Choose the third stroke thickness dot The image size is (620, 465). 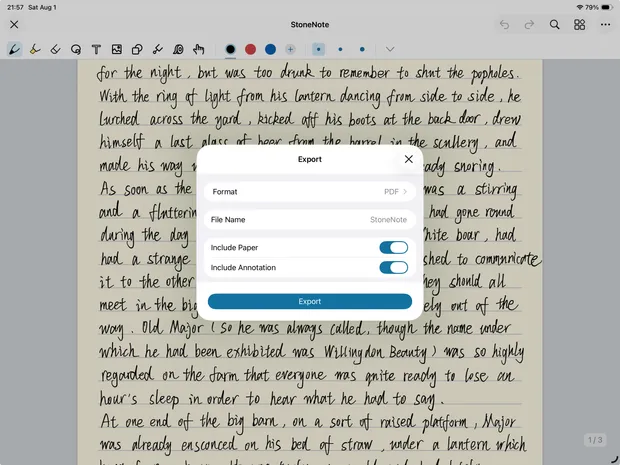point(362,49)
